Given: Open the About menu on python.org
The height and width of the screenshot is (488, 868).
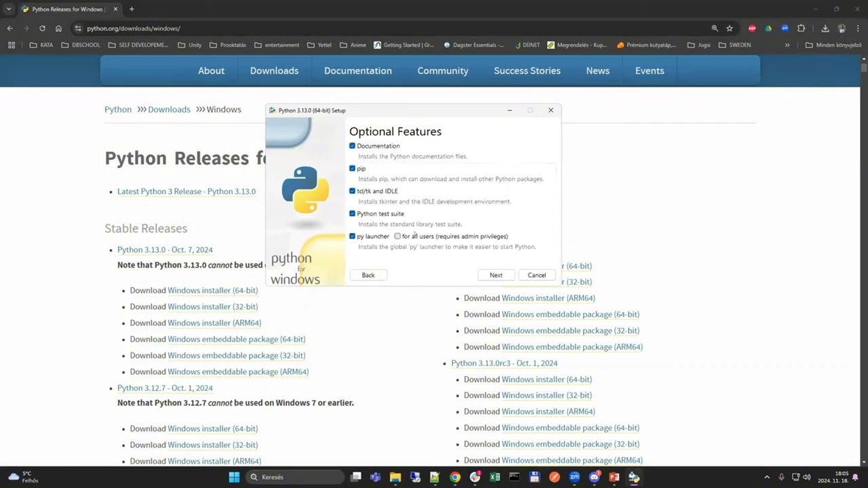Looking at the screenshot, I should point(211,70).
